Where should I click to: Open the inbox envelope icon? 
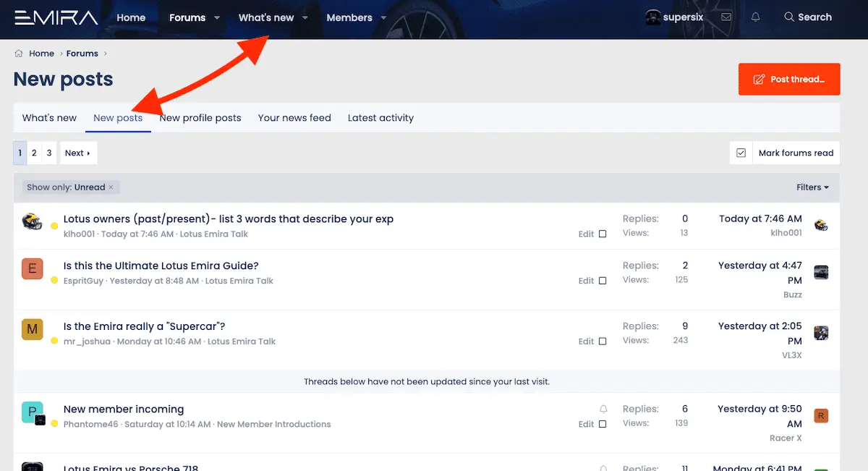click(x=726, y=17)
